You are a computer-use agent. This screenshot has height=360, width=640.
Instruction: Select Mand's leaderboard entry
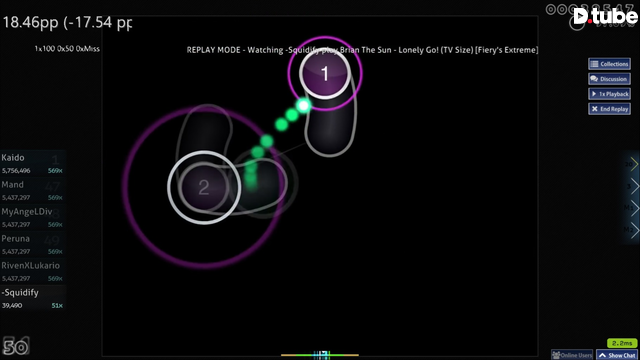pyautogui.click(x=32, y=191)
